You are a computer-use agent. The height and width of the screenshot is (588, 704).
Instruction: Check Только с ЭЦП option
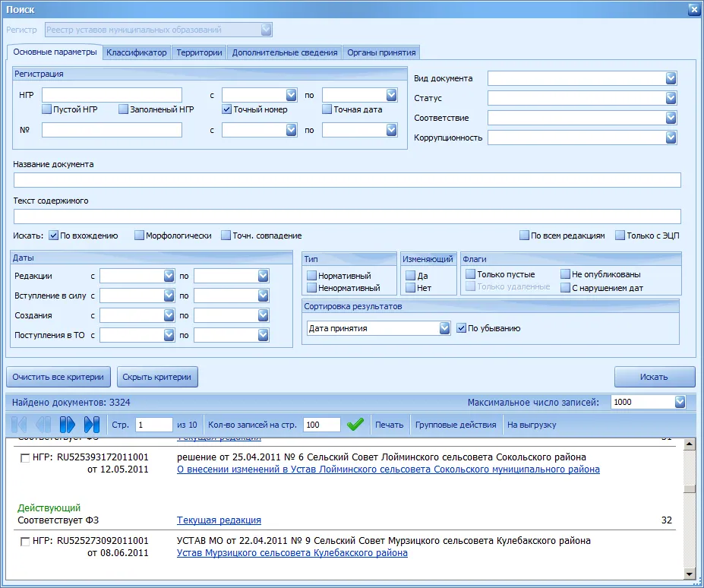pos(620,236)
